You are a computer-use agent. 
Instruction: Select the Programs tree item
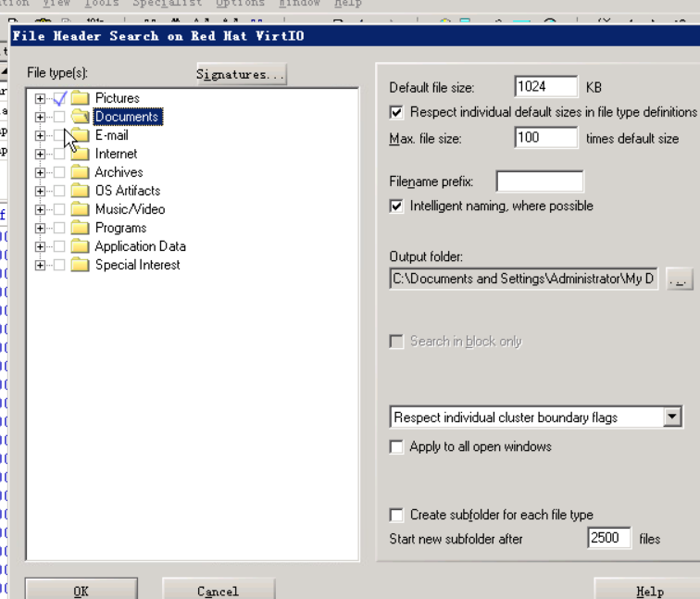pyautogui.click(x=120, y=228)
